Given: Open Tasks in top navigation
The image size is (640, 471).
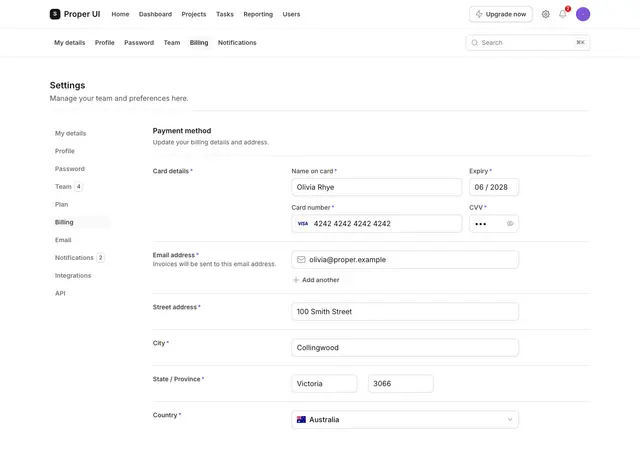Looking at the screenshot, I should pos(225,14).
